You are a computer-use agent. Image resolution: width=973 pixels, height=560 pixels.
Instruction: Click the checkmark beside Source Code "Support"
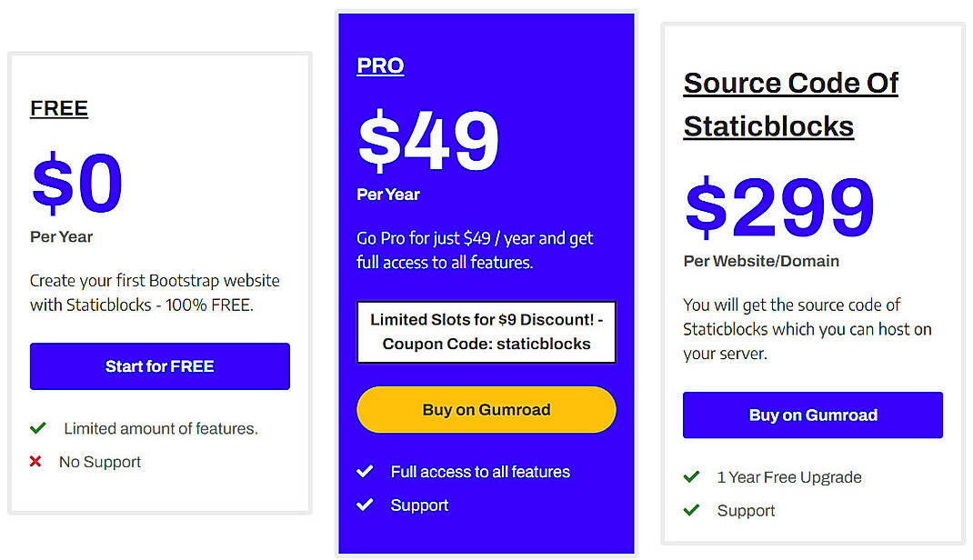(692, 510)
